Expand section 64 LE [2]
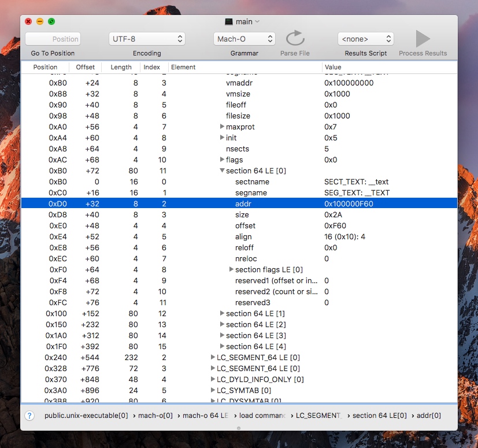This screenshot has height=448, width=478. (x=222, y=324)
